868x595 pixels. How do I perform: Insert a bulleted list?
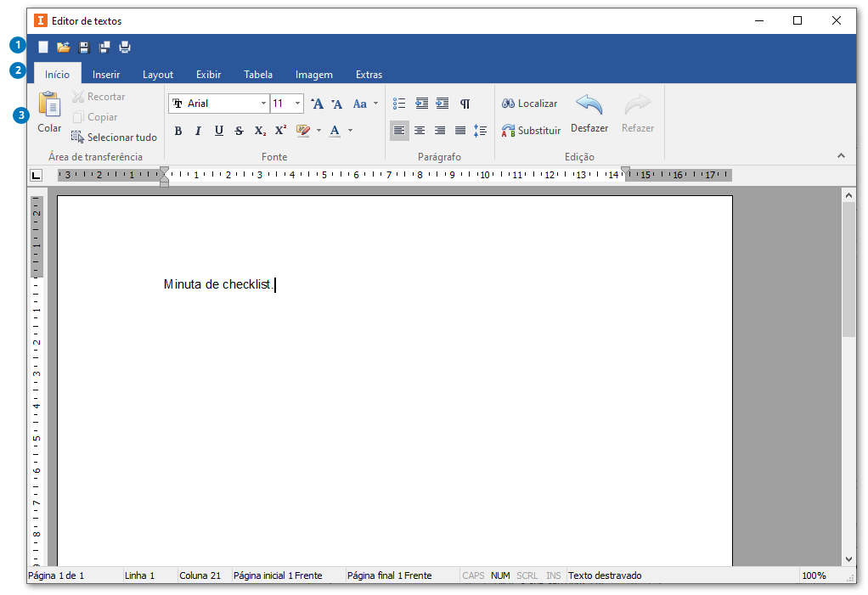[x=399, y=104]
